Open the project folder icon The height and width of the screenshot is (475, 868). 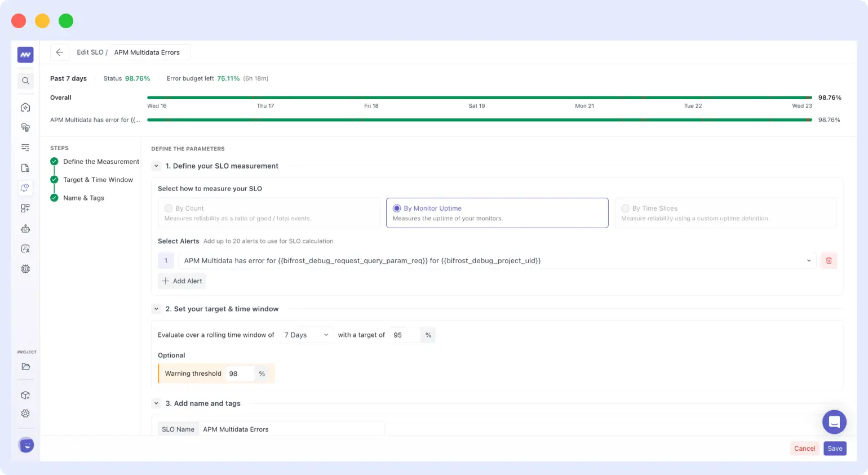tap(25, 367)
